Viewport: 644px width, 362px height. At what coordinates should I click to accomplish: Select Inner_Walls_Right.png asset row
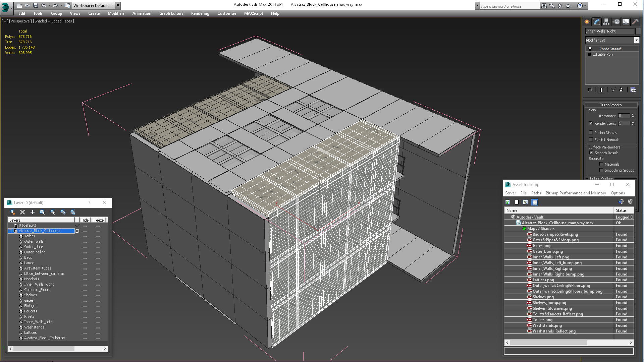pyautogui.click(x=569, y=268)
